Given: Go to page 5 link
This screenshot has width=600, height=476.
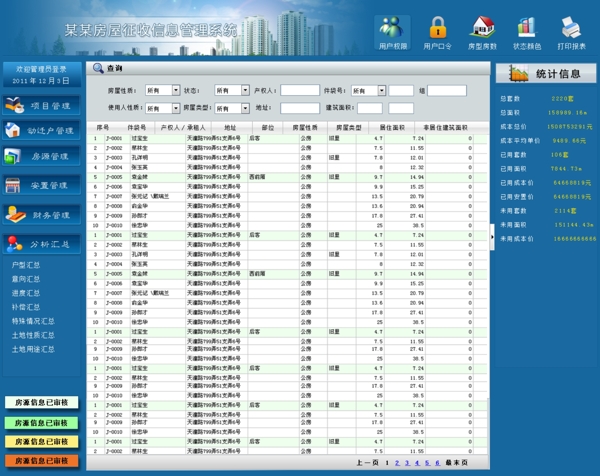Looking at the screenshot, I should [427, 463].
